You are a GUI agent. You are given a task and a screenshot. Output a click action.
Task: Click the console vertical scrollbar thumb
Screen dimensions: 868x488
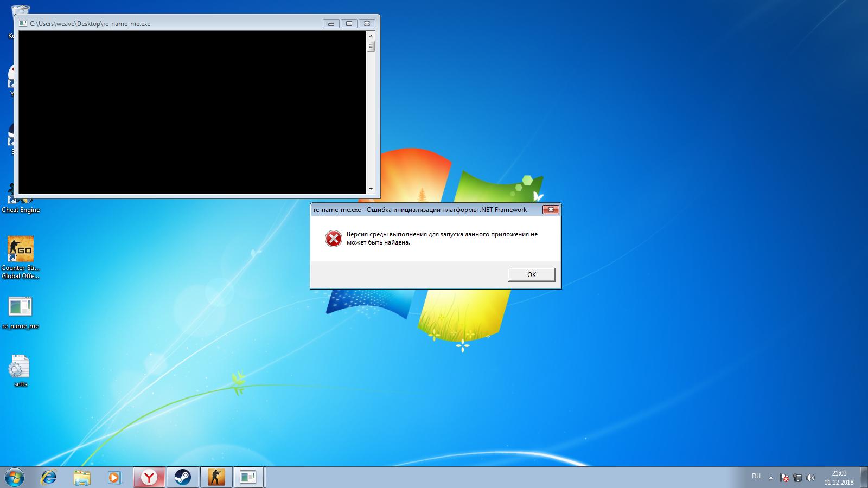click(371, 46)
